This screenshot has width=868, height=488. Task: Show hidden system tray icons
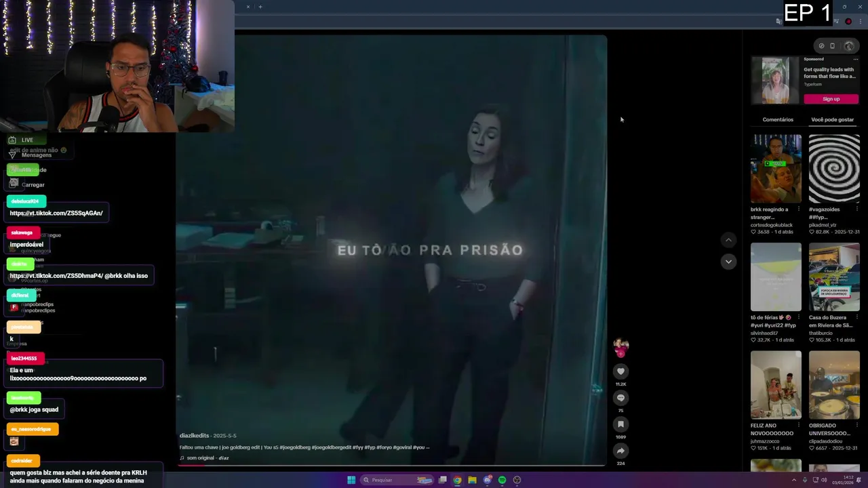click(794, 480)
